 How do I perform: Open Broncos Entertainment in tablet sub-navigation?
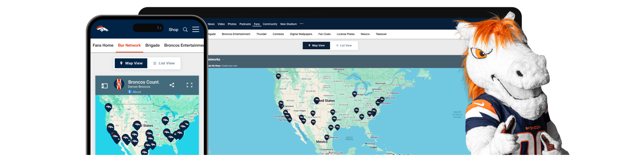pyautogui.click(x=236, y=34)
